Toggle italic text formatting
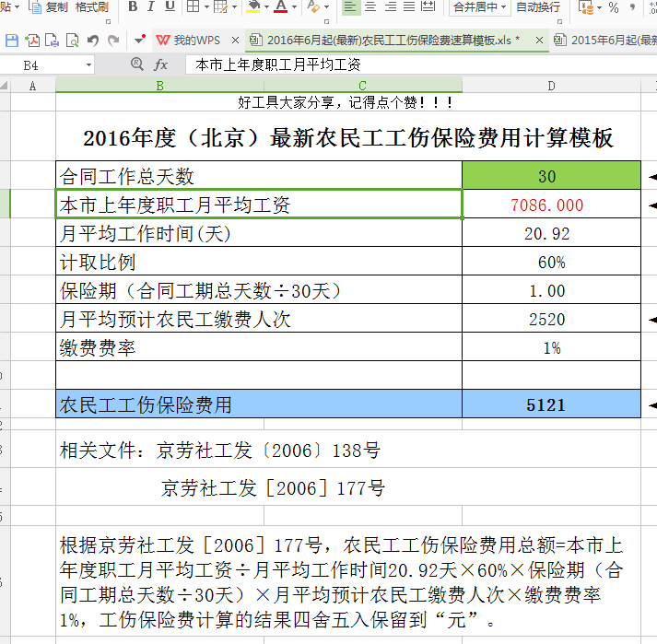The height and width of the screenshot is (644, 657). [151, 6]
